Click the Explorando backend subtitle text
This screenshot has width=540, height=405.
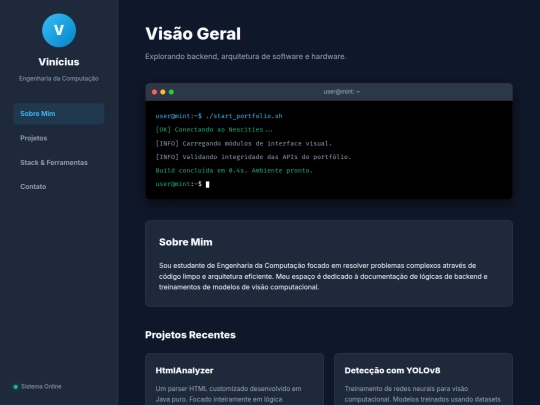(x=246, y=56)
